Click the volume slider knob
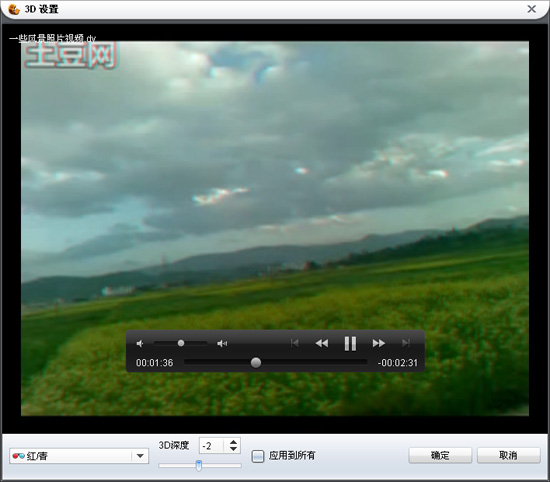 pyautogui.click(x=181, y=343)
